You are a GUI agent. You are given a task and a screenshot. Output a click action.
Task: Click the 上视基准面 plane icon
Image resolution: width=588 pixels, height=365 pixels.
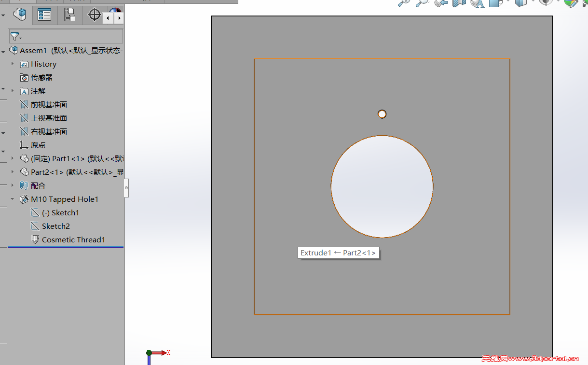[x=24, y=118]
